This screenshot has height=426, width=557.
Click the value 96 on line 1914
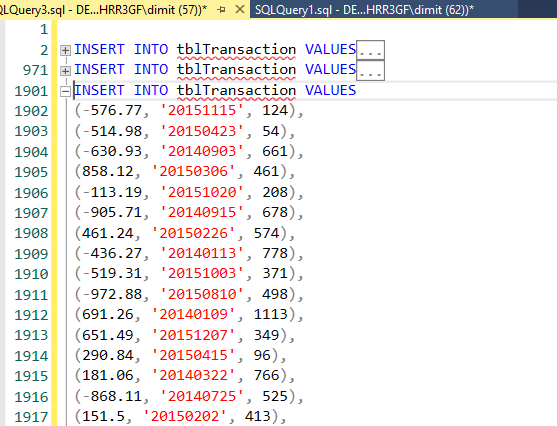click(x=262, y=355)
